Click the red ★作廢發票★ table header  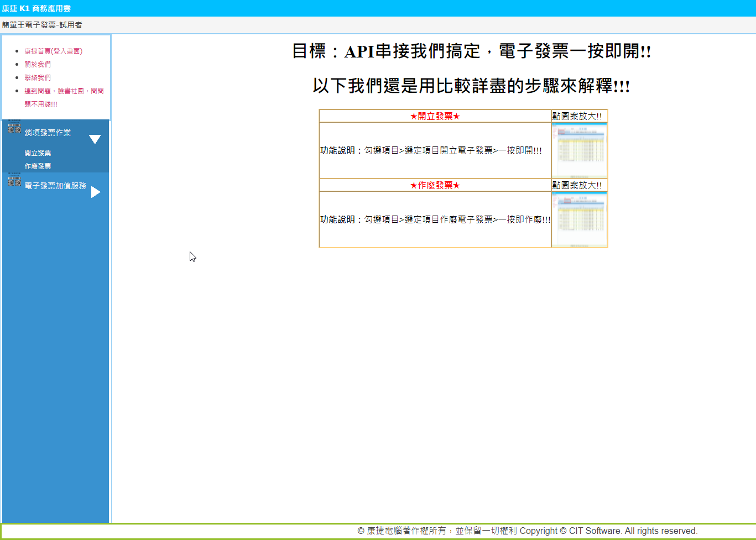(x=435, y=185)
